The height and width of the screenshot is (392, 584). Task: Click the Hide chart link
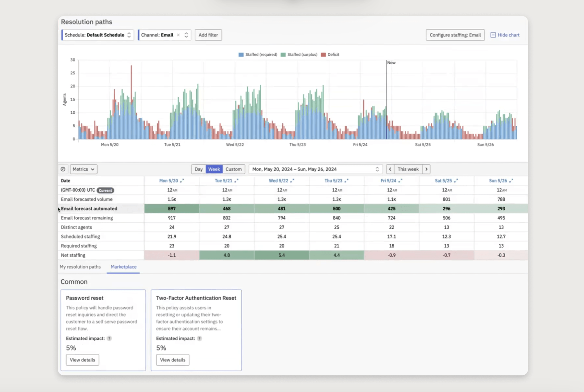(x=508, y=35)
